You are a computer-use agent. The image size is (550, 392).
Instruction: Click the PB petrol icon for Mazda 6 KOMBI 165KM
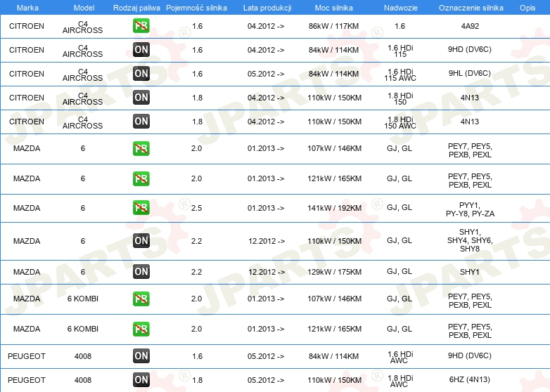coord(141,329)
